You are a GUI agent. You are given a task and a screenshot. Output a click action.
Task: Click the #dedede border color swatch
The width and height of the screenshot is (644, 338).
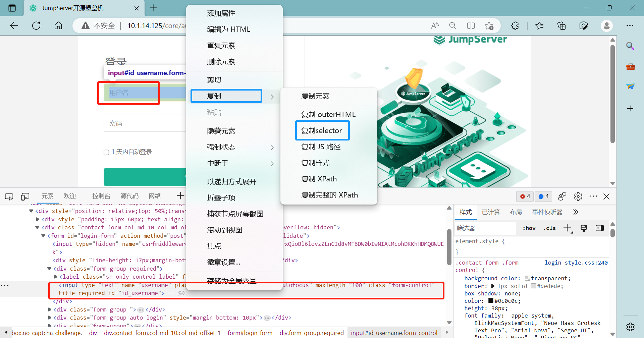coord(533,286)
